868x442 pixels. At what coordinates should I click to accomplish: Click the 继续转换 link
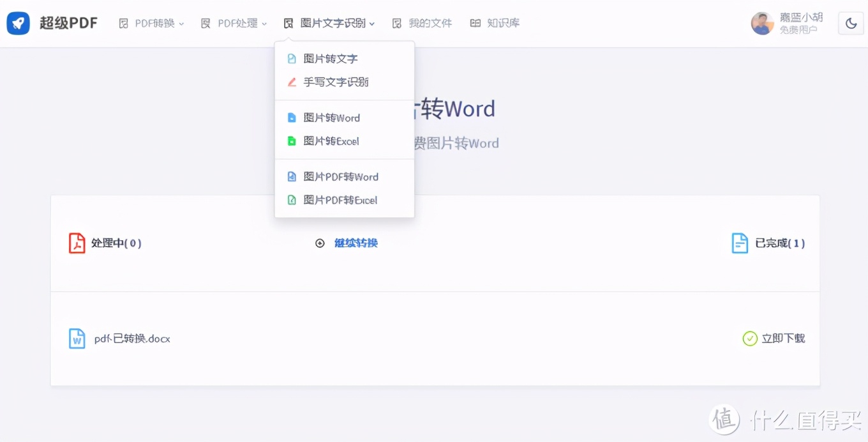point(356,243)
